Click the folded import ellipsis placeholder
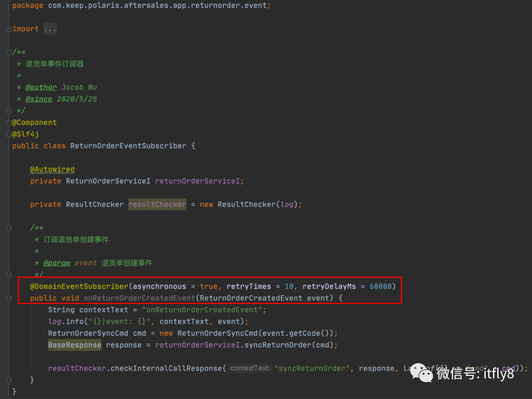The image size is (532, 399). (50, 29)
